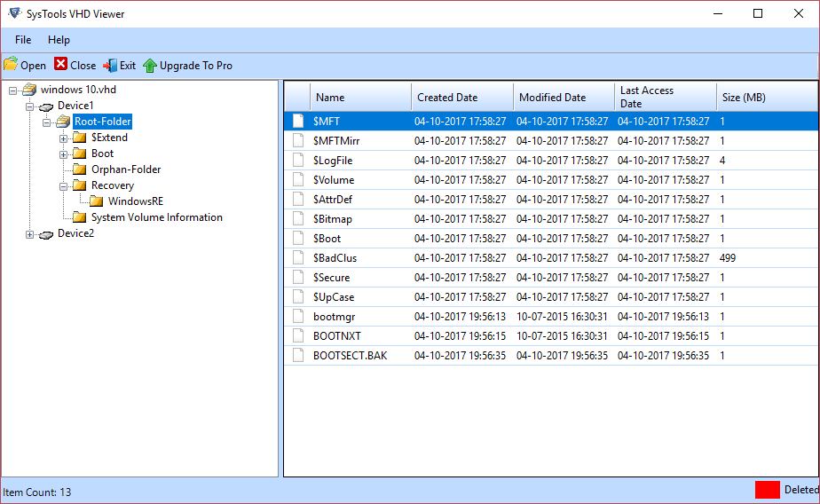This screenshot has height=504, width=820.
Task: Click the file icon beside bootmgr
Action: [298, 316]
